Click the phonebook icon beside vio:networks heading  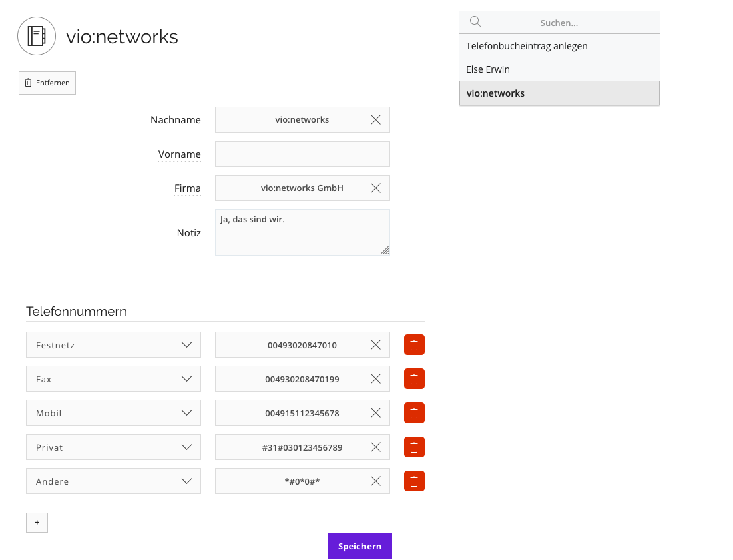(x=37, y=36)
